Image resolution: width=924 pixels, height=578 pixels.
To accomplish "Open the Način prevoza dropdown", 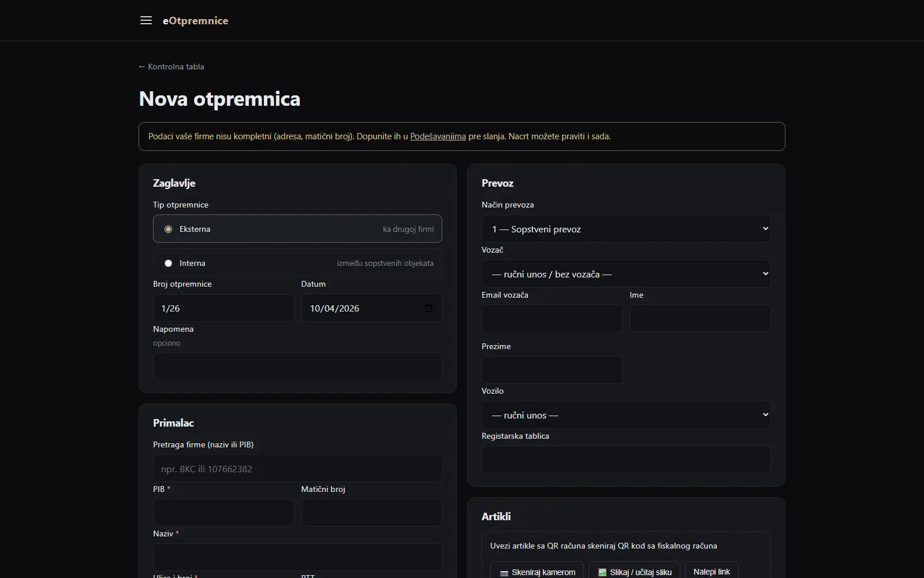I will coord(626,229).
